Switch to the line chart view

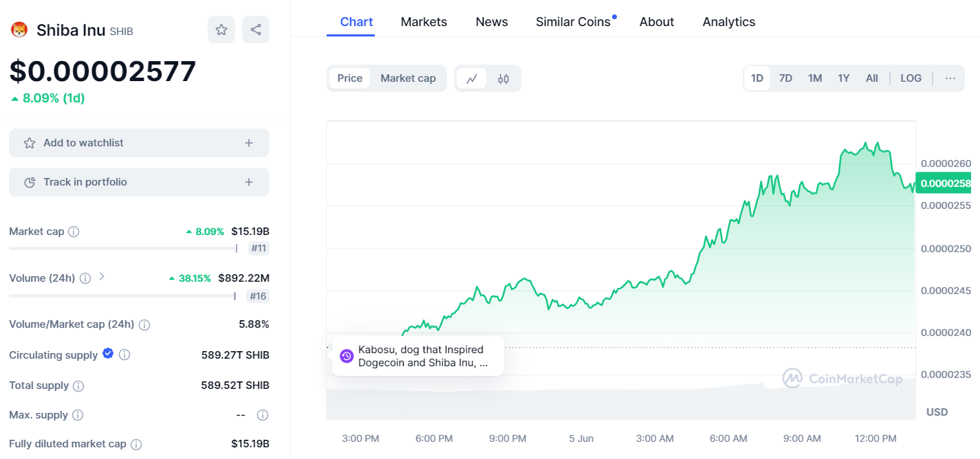(x=472, y=78)
